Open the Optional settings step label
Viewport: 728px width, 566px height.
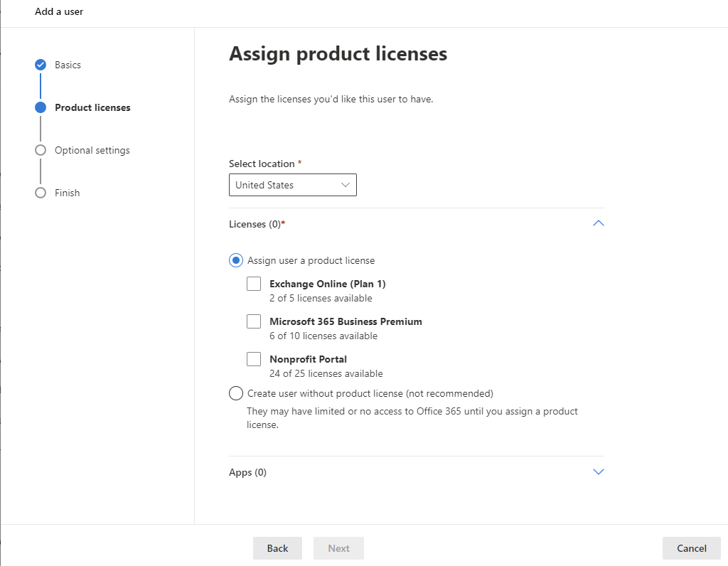pos(92,150)
